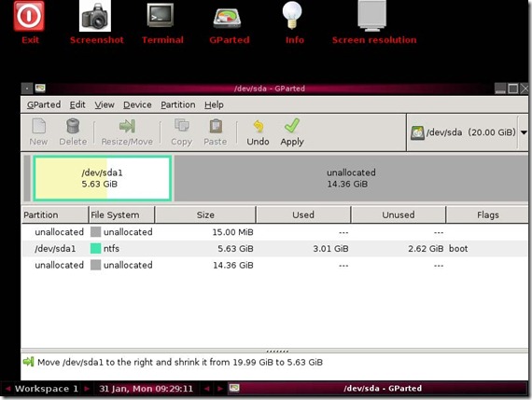The width and height of the screenshot is (532, 400).
Task: Select the pending Move /dev/sda1 operation
Action: 180,362
